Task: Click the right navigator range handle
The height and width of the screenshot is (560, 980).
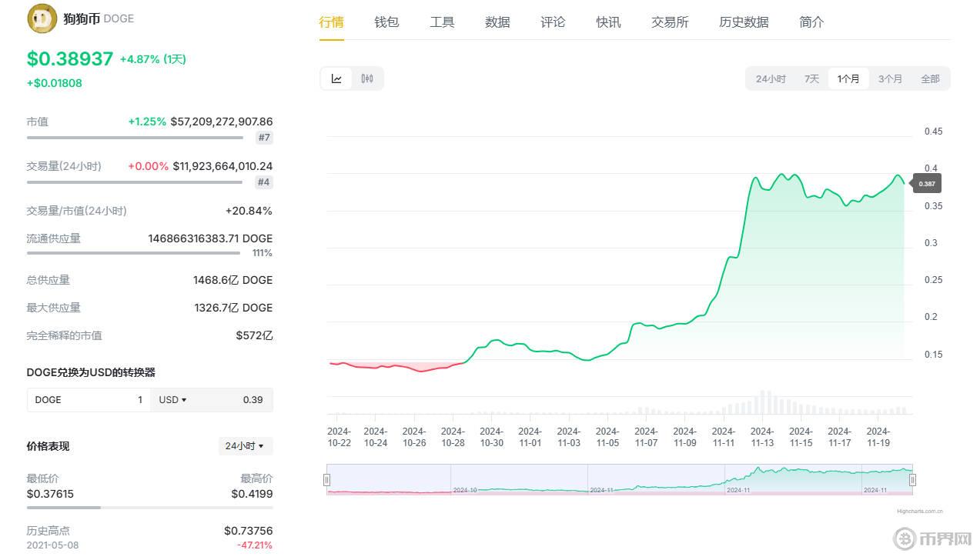Action: coord(911,478)
